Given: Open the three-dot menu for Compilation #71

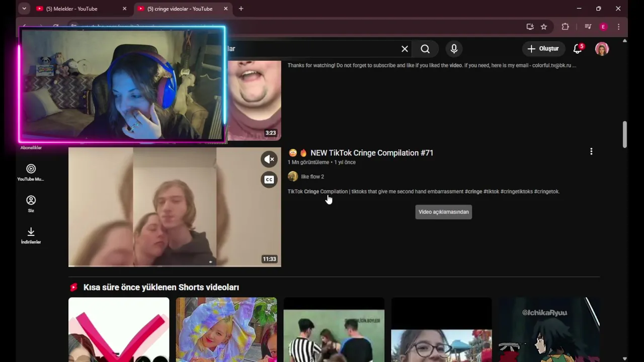Looking at the screenshot, I should (x=591, y=151).
